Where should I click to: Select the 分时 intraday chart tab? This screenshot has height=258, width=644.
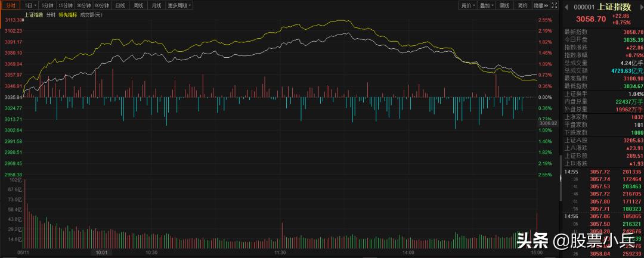pyautogui.click(x=10, y=5)
